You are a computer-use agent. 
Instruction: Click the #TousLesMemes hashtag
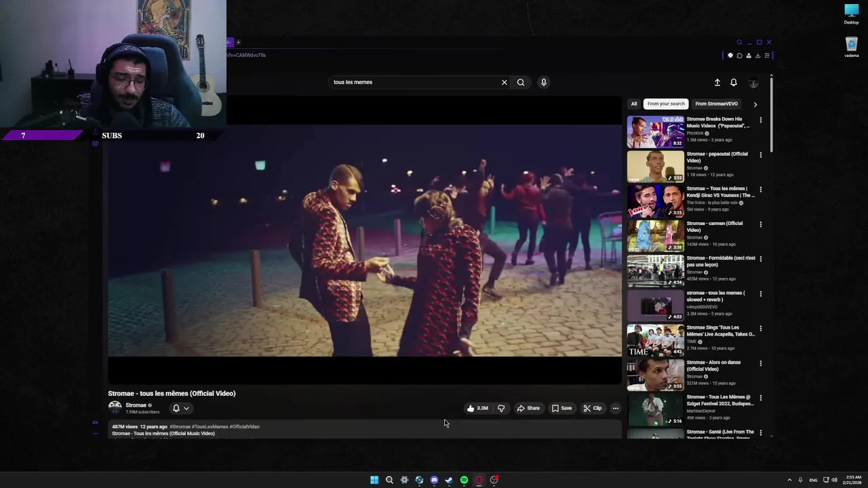coord(210,426)
